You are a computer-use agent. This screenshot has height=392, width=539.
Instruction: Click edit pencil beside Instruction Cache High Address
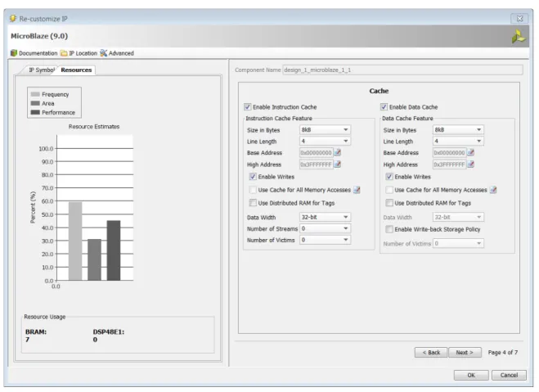coord(338,164)
